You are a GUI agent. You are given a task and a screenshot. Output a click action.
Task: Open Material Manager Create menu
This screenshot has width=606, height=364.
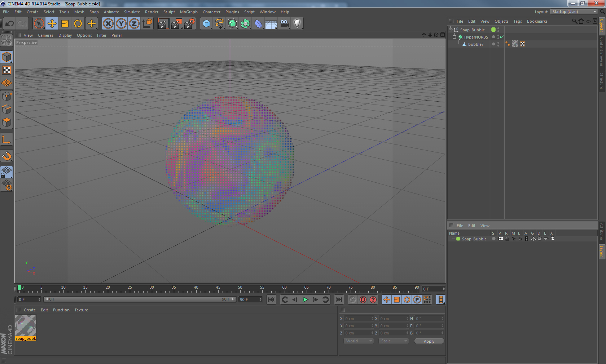tap(30, 310)
